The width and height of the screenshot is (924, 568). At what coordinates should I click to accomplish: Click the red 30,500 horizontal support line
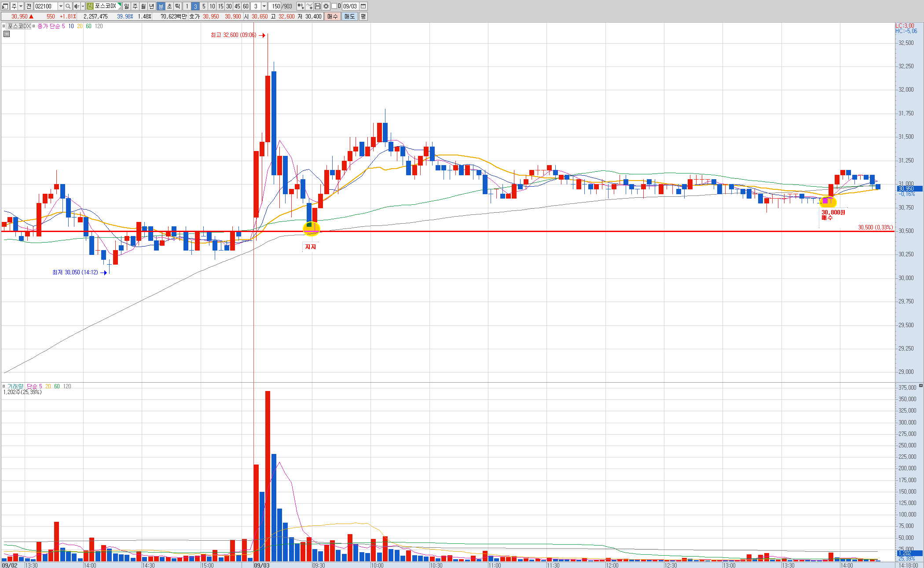point(528,231)
